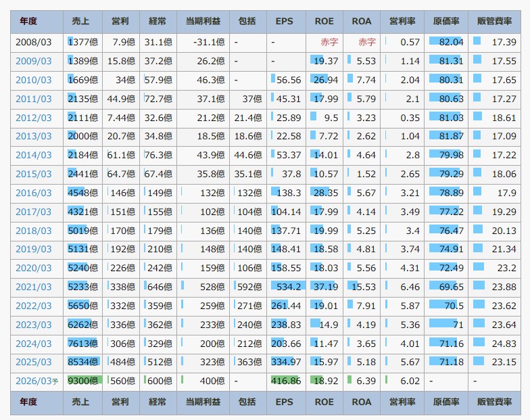
Task: Click the bottom 販管費率 footer header
Action: coord(494,402)
